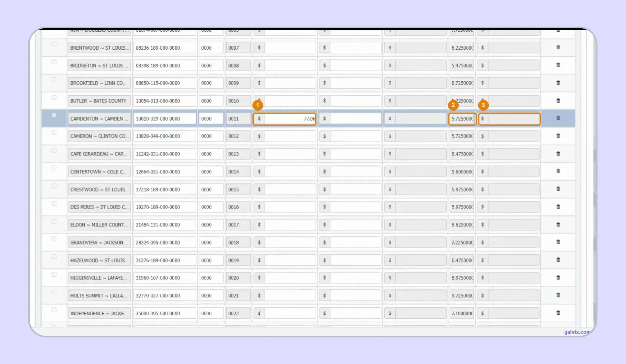The image size is (626, 364).
Task: Select the CAMDENTON row checkbox
Action: click(x=54, y=115)
